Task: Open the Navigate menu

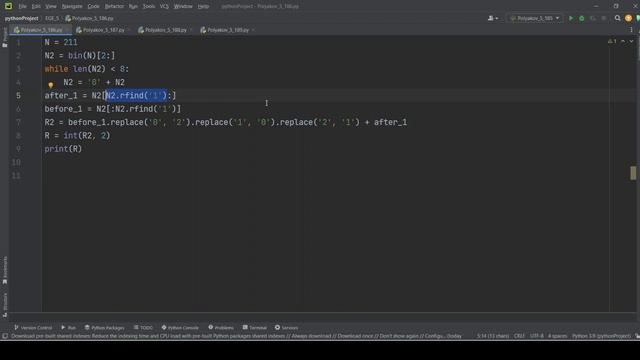Action: click(72, 7)
